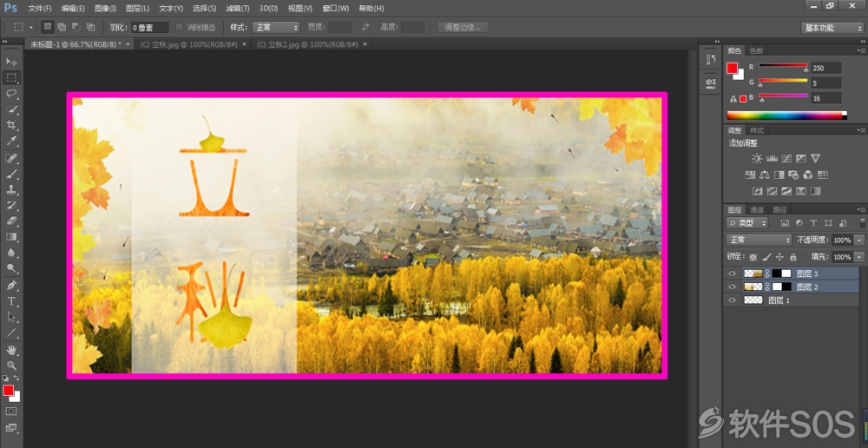Open the layer blend mode dropdown
This screenshot has height=448, width=868.
pyautogui.click(x=759, y=240)
